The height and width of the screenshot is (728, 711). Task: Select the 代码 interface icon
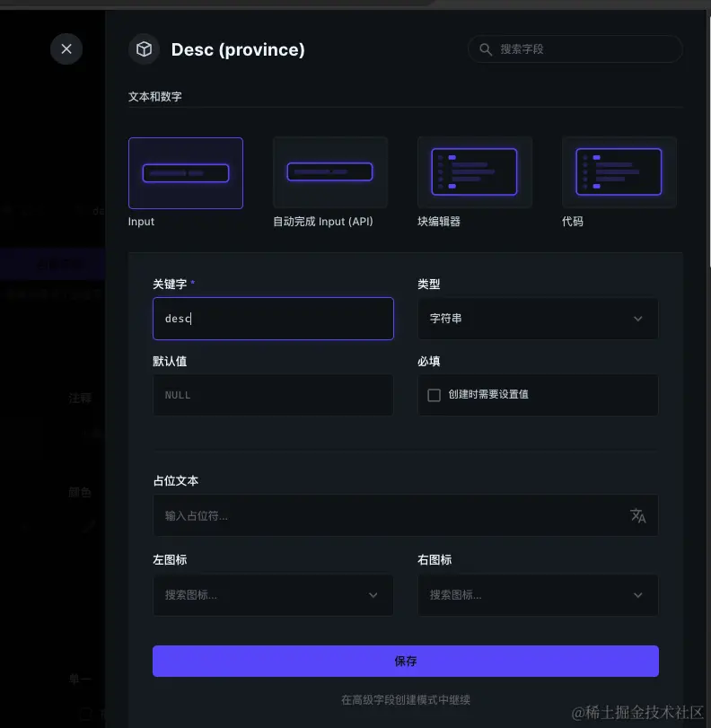[x=619, y=171]
